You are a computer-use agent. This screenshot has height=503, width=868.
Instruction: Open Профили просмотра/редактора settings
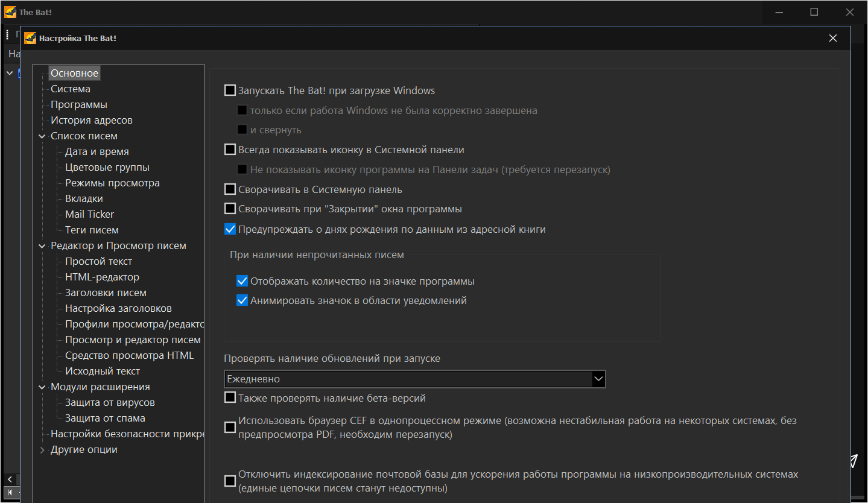[x=135, y=324]
